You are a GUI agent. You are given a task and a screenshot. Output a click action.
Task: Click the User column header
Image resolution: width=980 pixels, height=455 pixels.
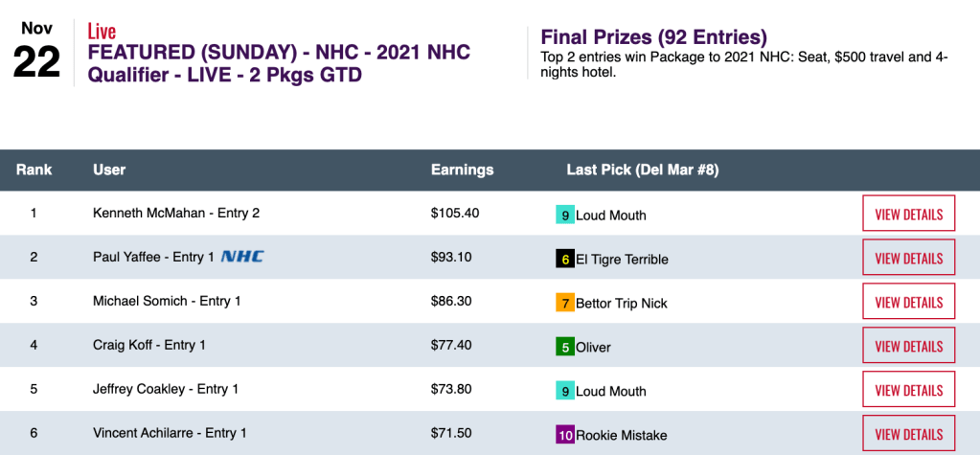tap(109, 170)
